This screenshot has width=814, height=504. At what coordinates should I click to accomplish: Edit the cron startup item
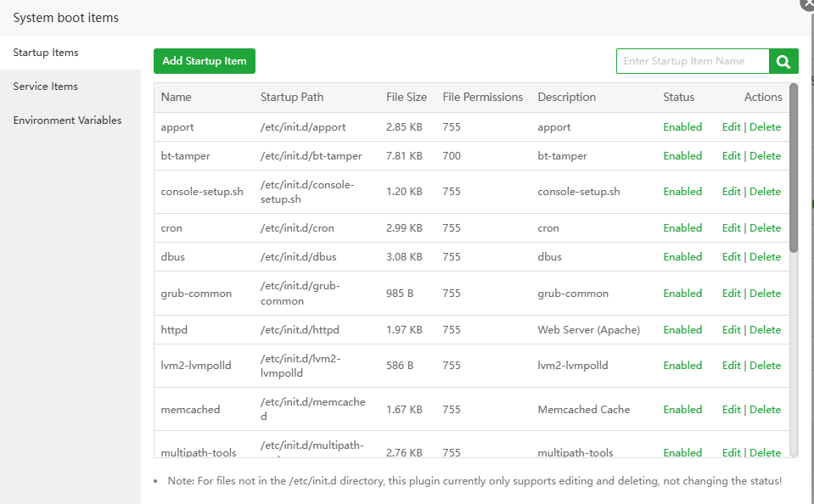point(731,228)
